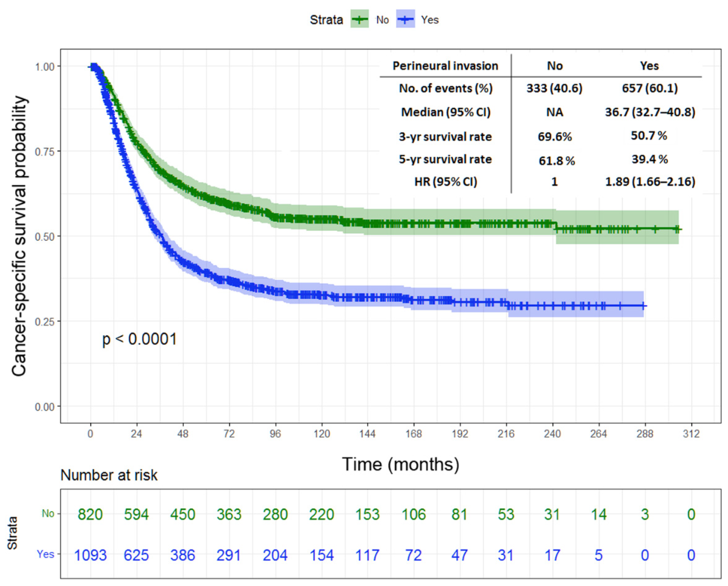The height and width of the screenshot is (586, 728).
Task: Click the 69.6% three-year survival value
Action: pyautogui.click(x=555, y=136)
